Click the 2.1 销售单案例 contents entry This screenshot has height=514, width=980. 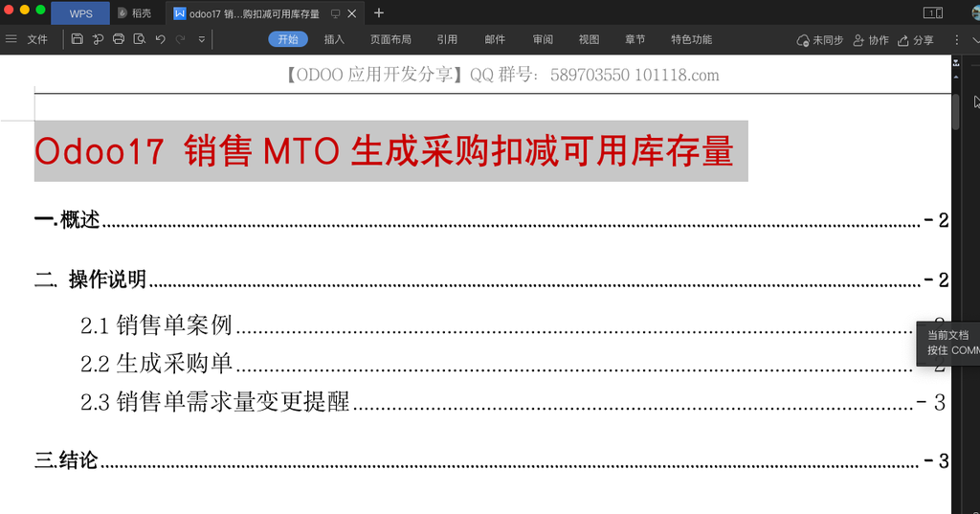pyautogui.click(x=513, y=325)
